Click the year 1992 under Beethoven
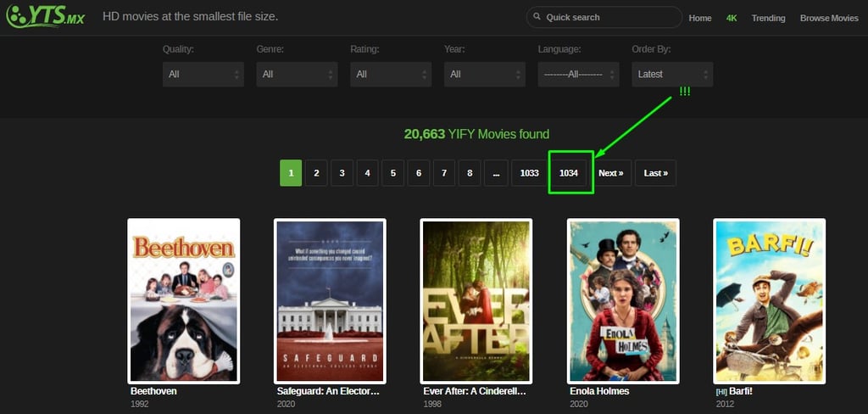 coord(140,404)
